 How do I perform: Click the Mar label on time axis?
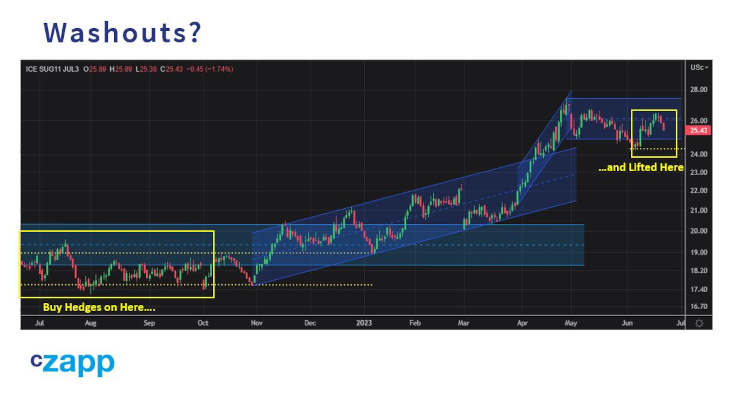click(x=463, y=323)
